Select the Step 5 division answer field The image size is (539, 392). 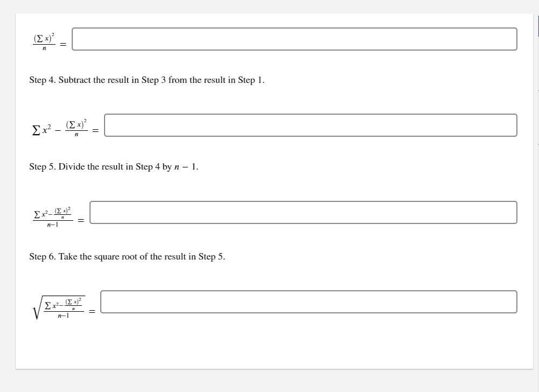[303, 213]
